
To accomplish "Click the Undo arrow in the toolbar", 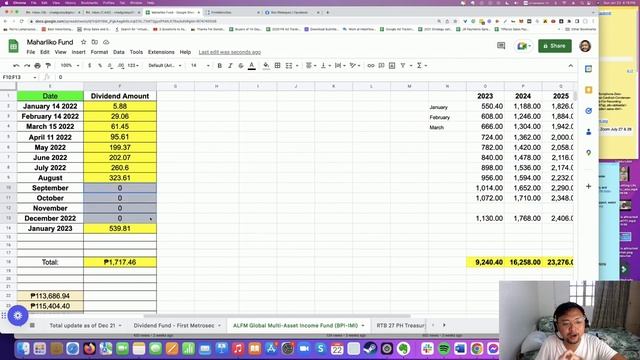I will pos(16,66).
